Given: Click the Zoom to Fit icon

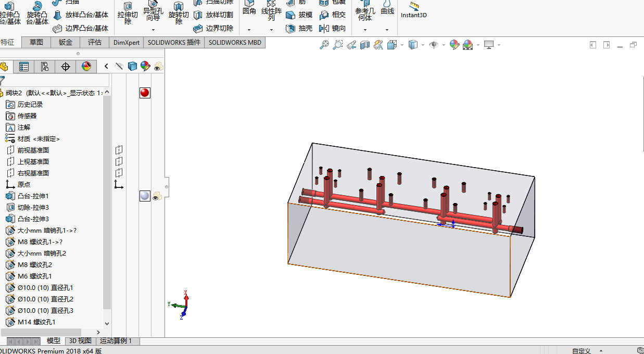Looking at the screenshot, I should tap(324, 45).
